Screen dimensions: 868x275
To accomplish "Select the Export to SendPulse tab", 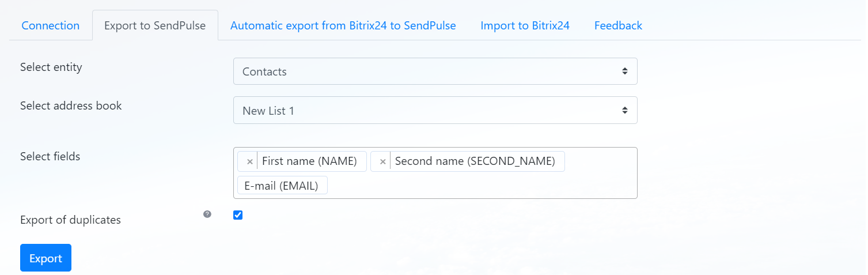I will (155, 25).
